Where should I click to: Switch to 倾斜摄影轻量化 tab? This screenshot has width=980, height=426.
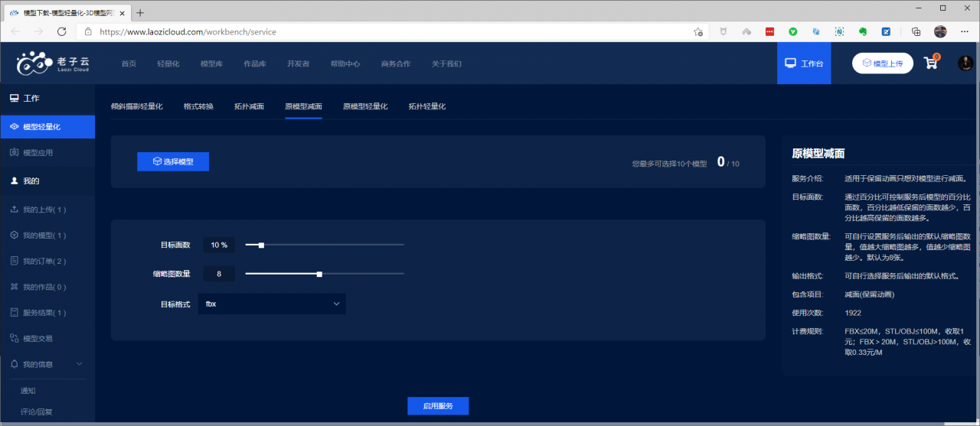pos(137,106)
